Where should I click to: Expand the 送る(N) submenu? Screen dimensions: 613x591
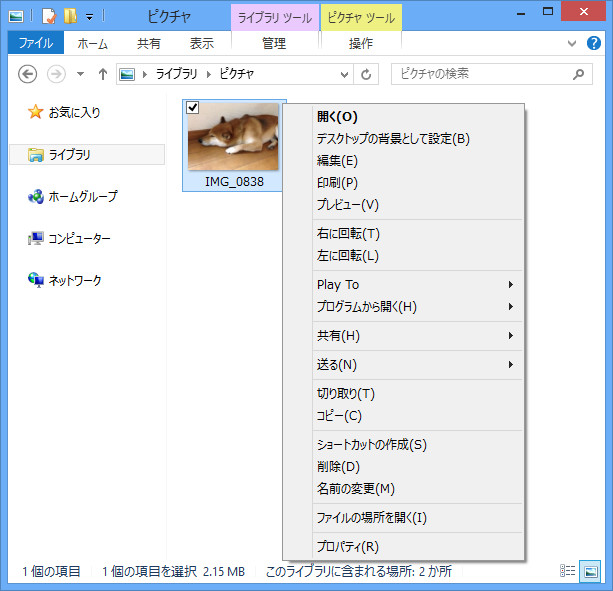pos(403,365)
